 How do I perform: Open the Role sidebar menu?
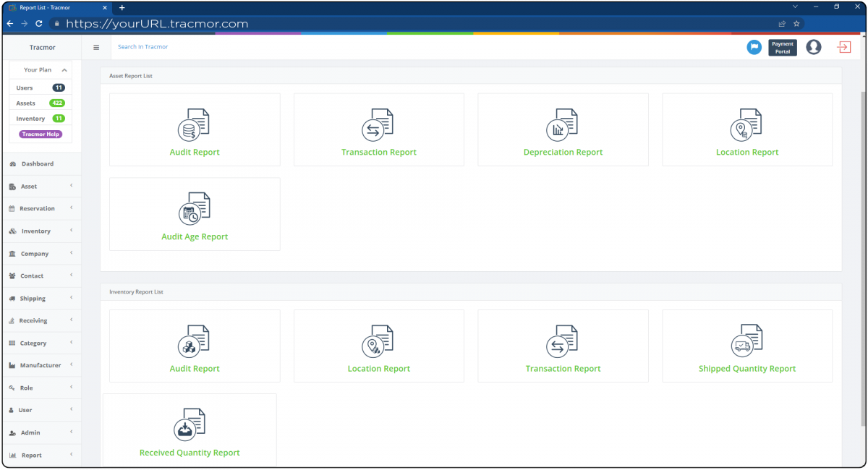41,388
